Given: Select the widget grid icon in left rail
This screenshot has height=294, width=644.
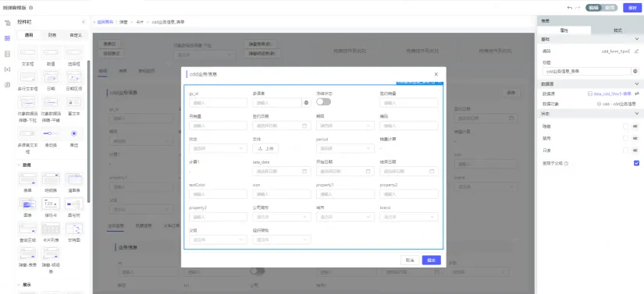Looking at the screenshot, I should (x=7, y=38).
